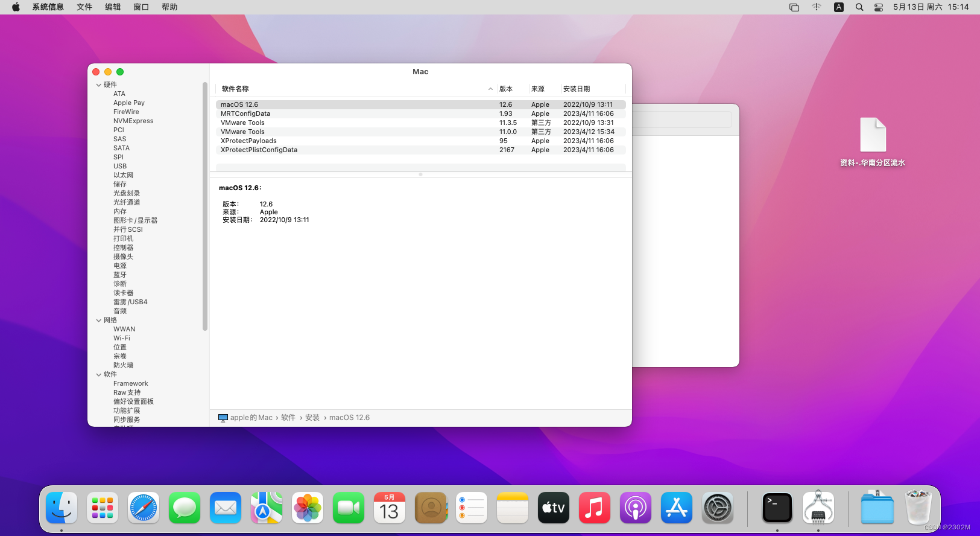Open Control Center in menu bar
The image size is (980, 536).
click(879, 7)
